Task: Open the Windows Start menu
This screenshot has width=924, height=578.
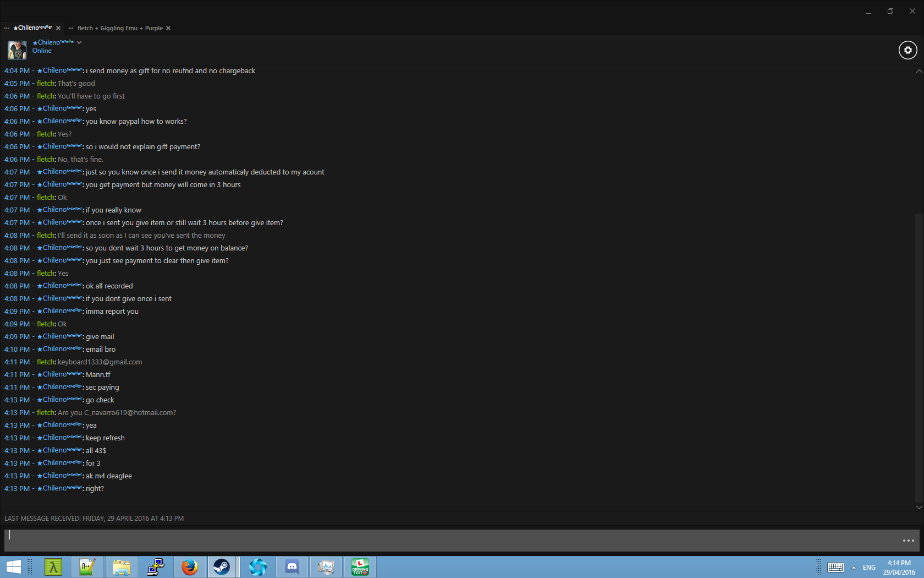Action: click(x=13, y=566)
